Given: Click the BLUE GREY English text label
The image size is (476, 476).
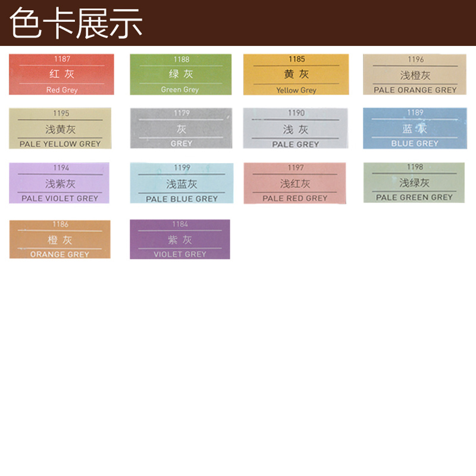Looking at the screenshot, I should coord(415,143).
